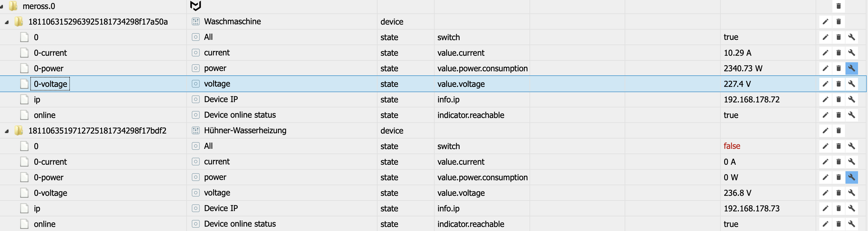Edit the Waschmaschine device with pencil icon
The image size is (868, 231).
(x=825, y=22)
